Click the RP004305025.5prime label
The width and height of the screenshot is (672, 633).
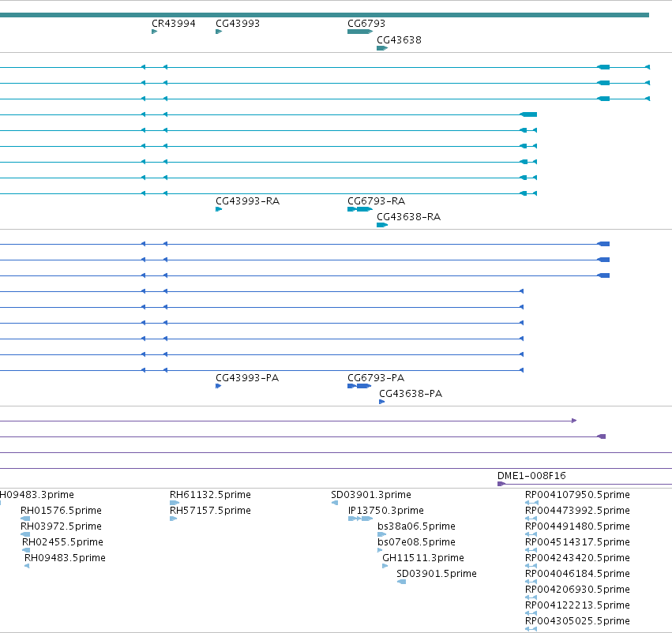click(578, 621)
